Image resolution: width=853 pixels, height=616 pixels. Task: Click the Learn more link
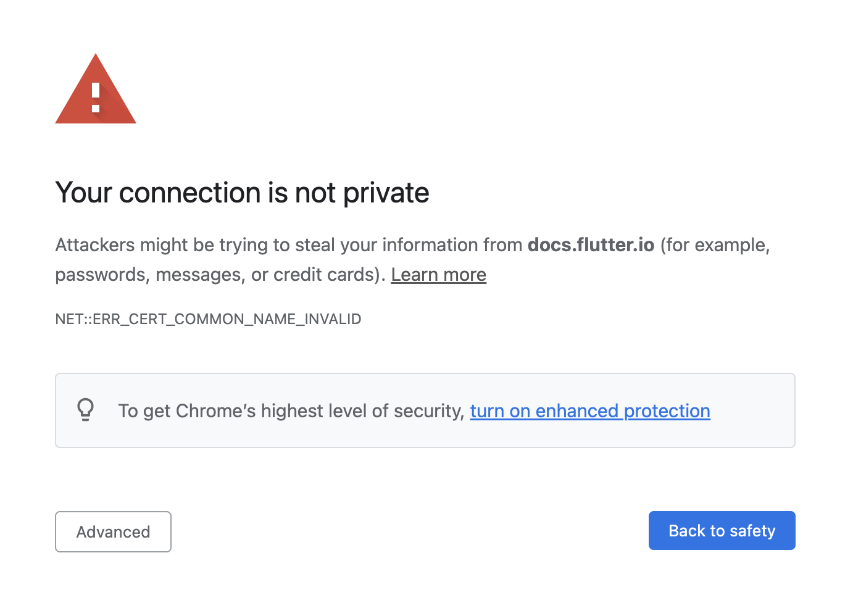[x=438, y=274]
